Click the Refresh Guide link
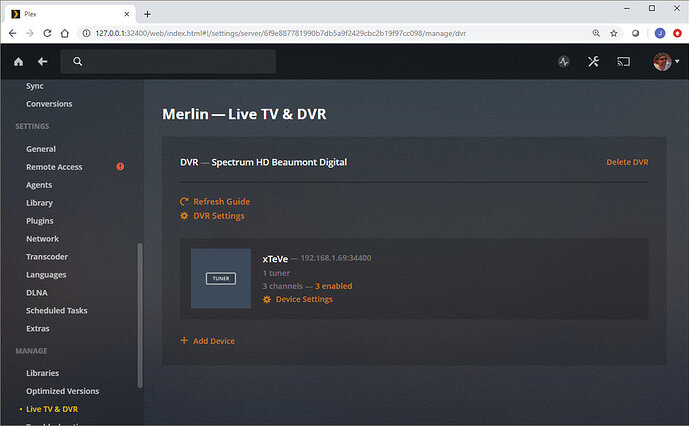Viewport: 689px width, 426px height. (x=221, y=202)
